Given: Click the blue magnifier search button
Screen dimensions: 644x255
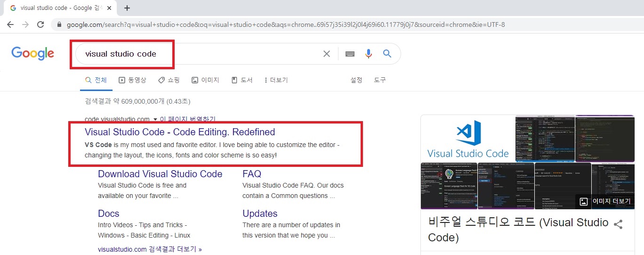Looking at the screenshot, I should (x=387, y=54).
